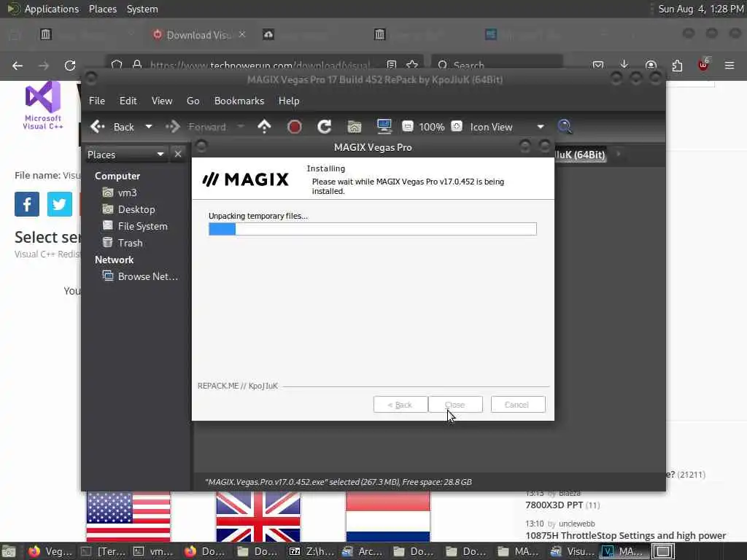Select Browse Network in sidebar
747x560 pixels.
140,276
